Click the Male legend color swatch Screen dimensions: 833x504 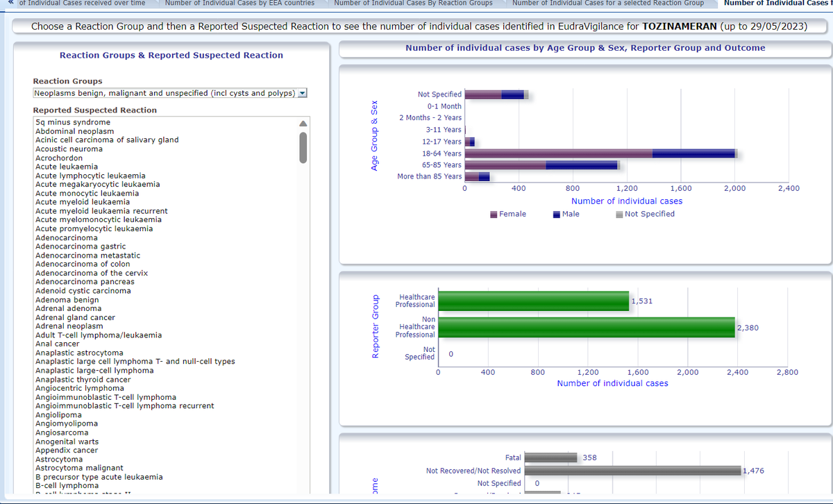557,215
